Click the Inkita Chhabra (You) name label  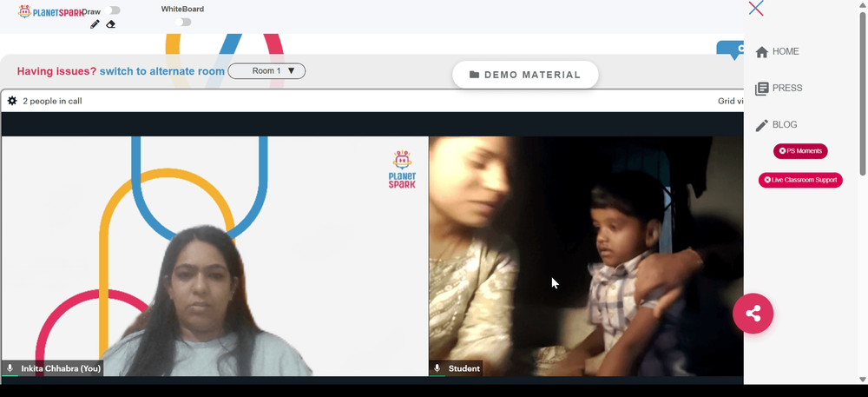click(x=61, y=368)
